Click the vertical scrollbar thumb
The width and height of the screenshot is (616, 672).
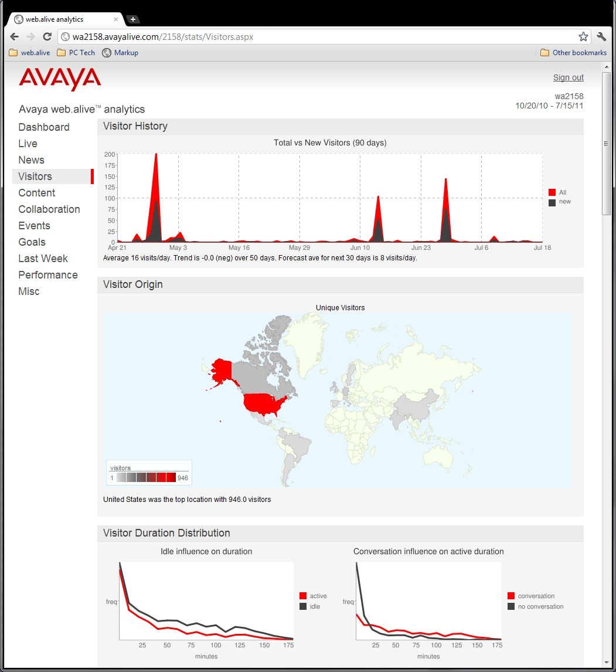(606, 144)
